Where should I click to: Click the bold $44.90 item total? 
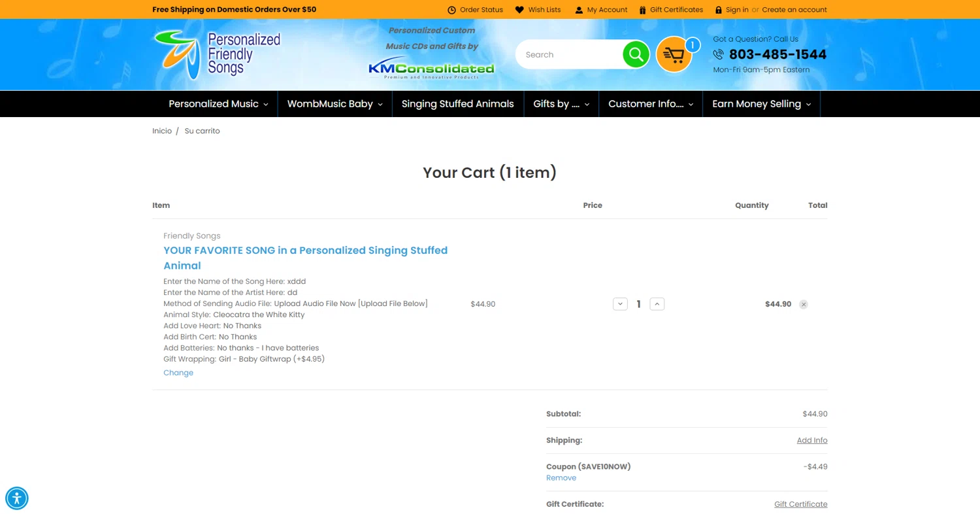pyautogui.click(x=778, y=304)
